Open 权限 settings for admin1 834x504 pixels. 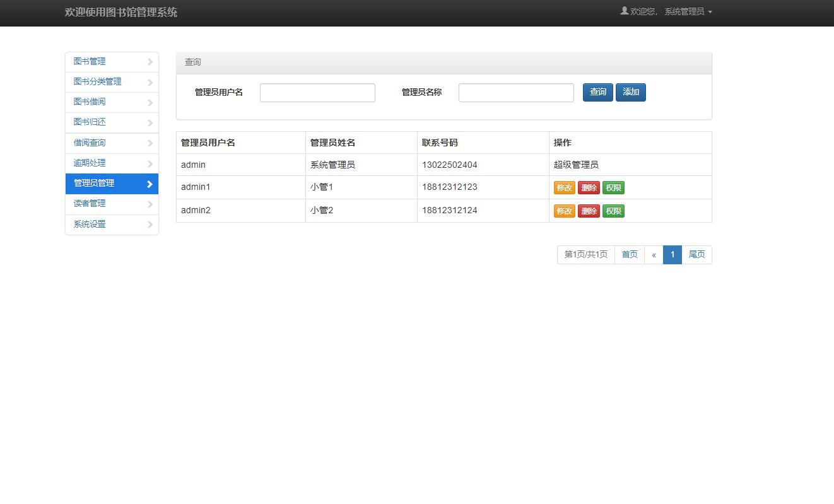pos(613,187)
